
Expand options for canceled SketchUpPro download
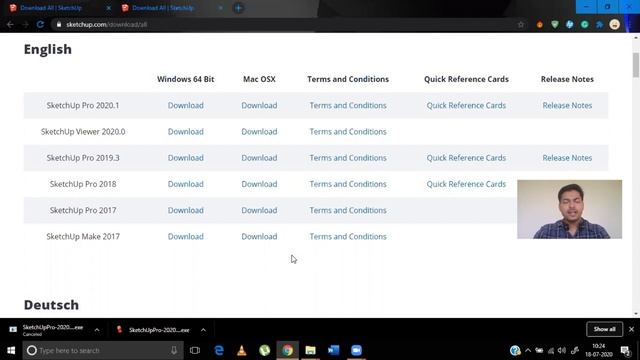point(97,330)
